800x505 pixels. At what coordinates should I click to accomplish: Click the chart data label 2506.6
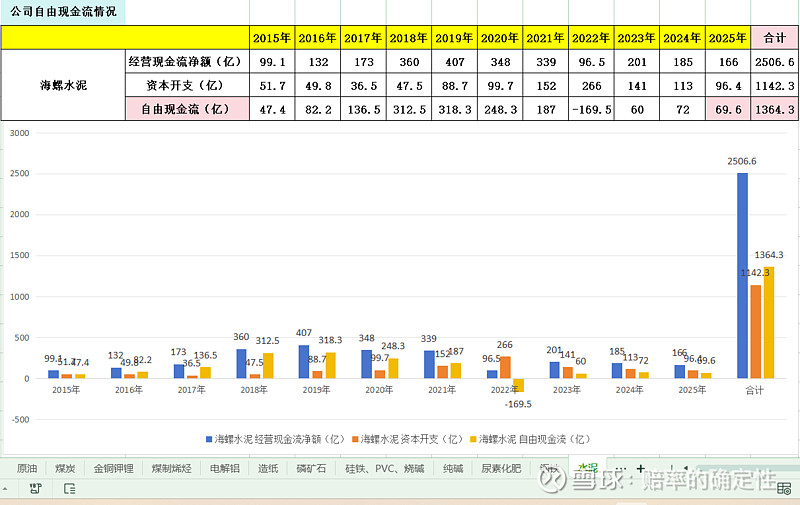[x=741, y=161]
